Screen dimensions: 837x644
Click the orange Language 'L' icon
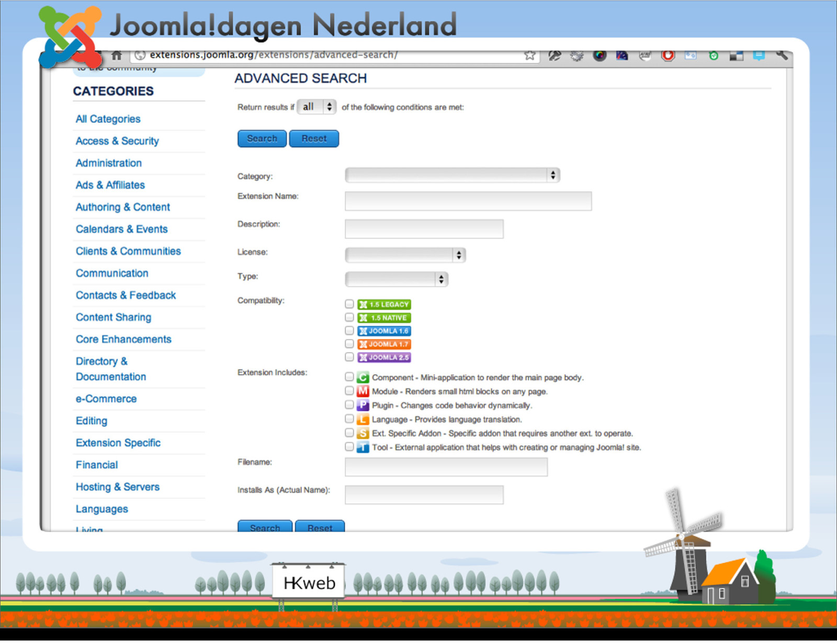click(363, 419)
